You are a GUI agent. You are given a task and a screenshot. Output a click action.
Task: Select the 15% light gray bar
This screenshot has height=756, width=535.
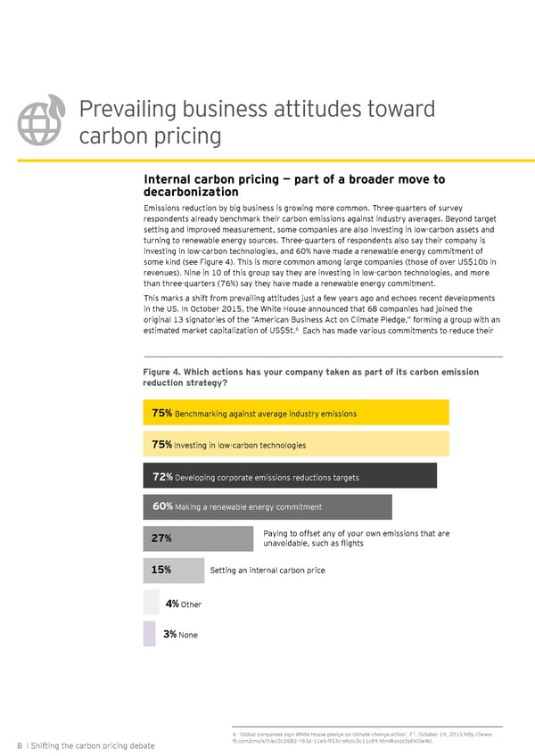tap(169, 570)
